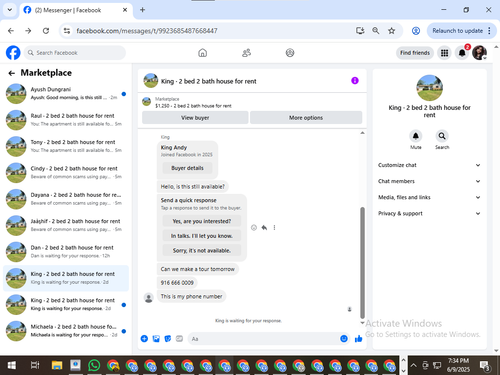Open the Friends icon in top navigation
This screenshot has height=375, width=500.
click(x=246, y=53)
